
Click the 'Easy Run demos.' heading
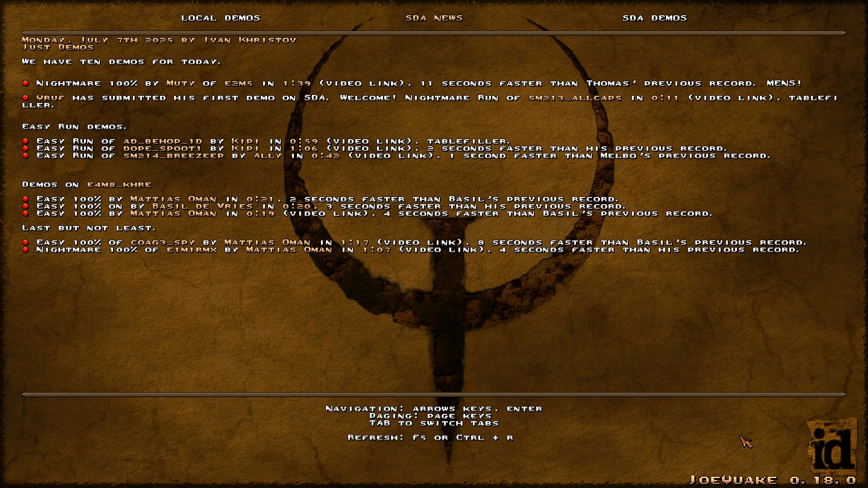tap(74, 127)
